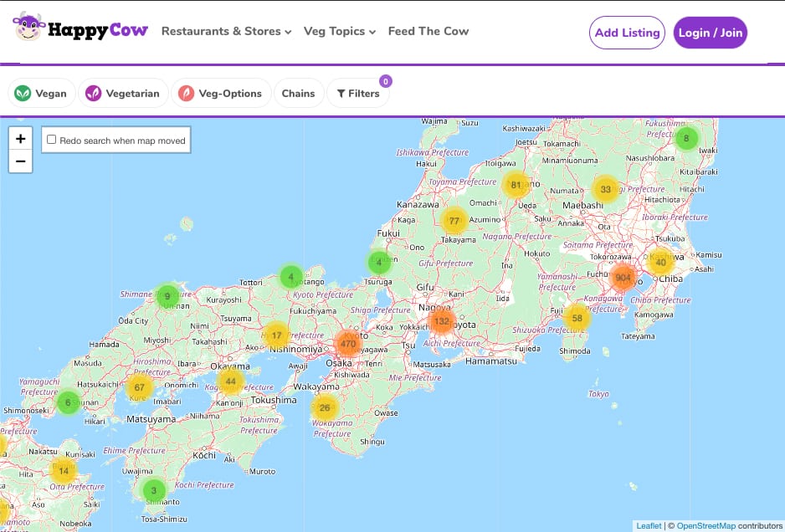Open the 58 cluster marker near Fuji

[577, 318]
